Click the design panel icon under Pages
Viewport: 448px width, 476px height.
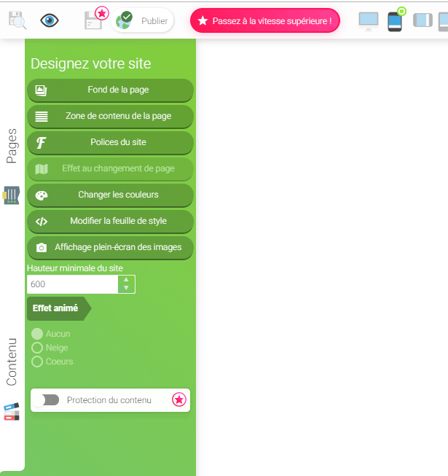[x=12, y=195]
